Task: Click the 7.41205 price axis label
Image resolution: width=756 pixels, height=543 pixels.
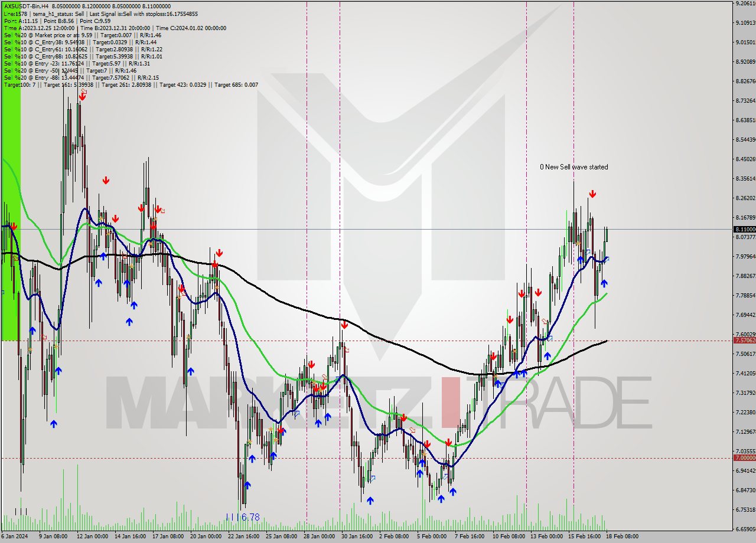Action: tap(745, 373)
